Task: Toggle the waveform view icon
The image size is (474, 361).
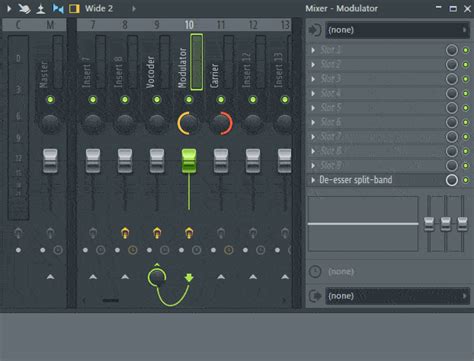Action: pyautogui.click(x=58, y=9)
